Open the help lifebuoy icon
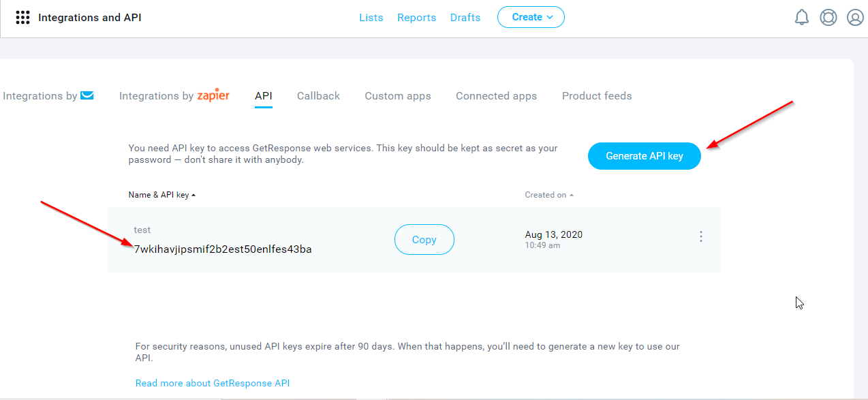Screen dimensions: 868x400 828,18
